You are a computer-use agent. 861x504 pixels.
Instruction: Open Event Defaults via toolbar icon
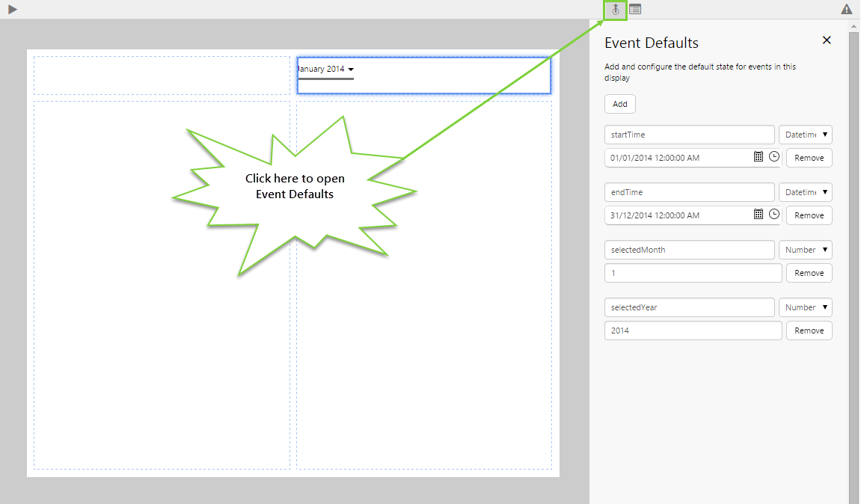point(615,10)
